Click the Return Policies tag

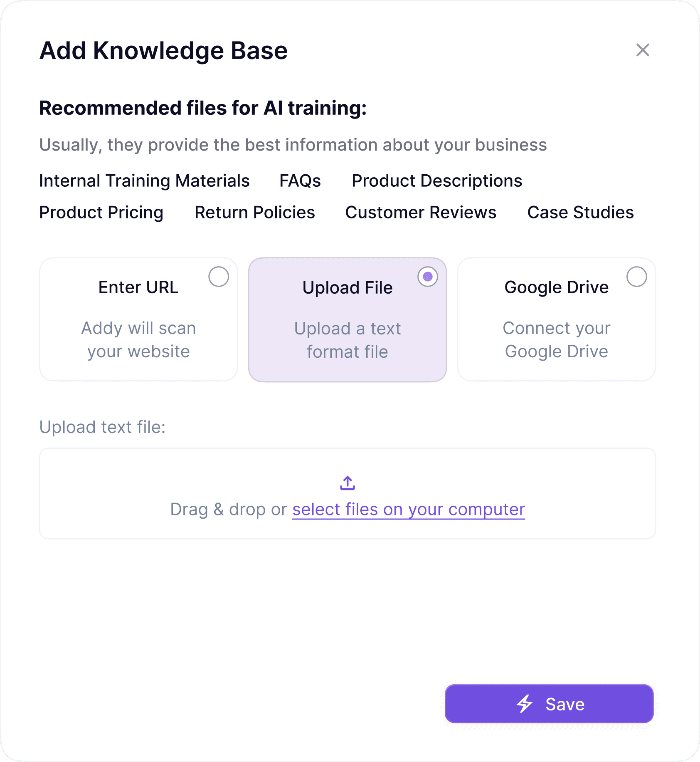tap(254, 213)
